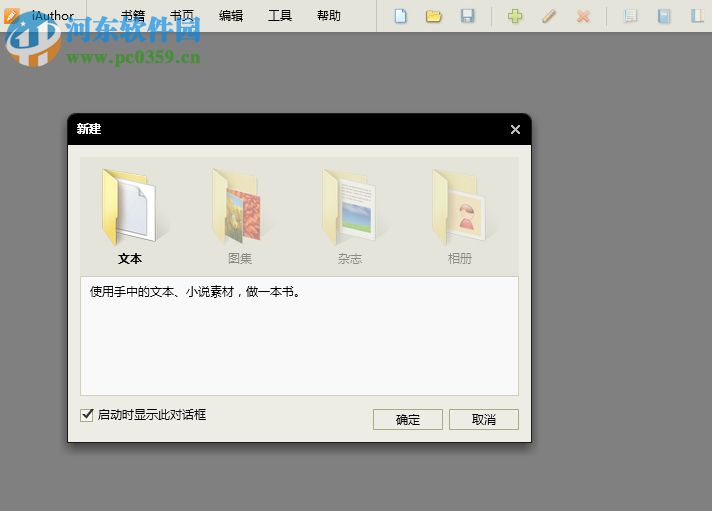Save using the floppy disk icon
Viewport: 712px width, 511px height.
pos(467,16)
